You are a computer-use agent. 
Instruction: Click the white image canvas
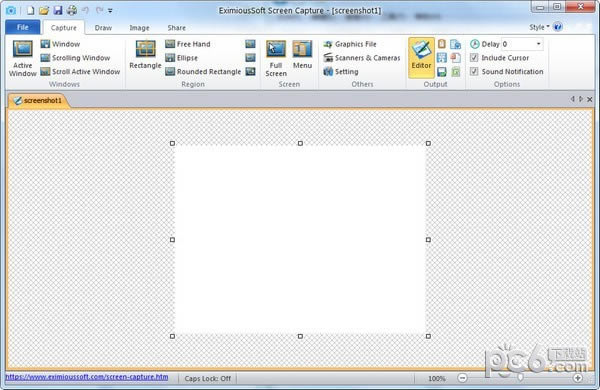[300, 240]
